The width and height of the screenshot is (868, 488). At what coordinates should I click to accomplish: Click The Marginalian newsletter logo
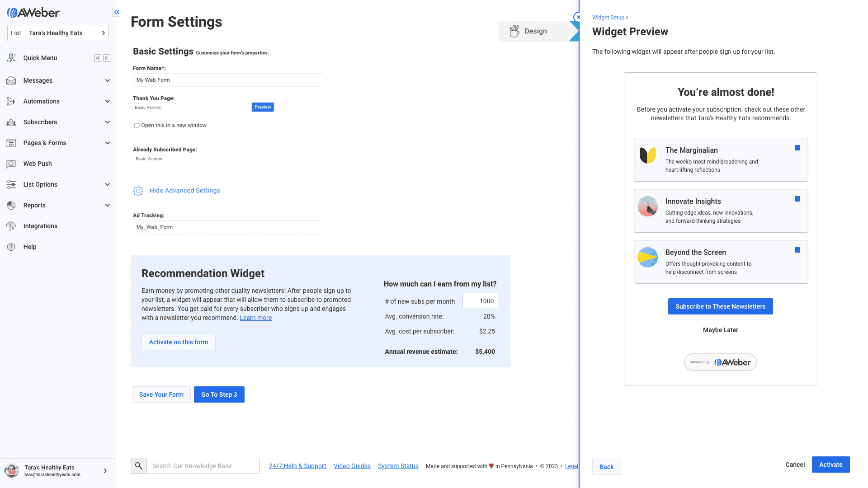[x=648, y=155]
